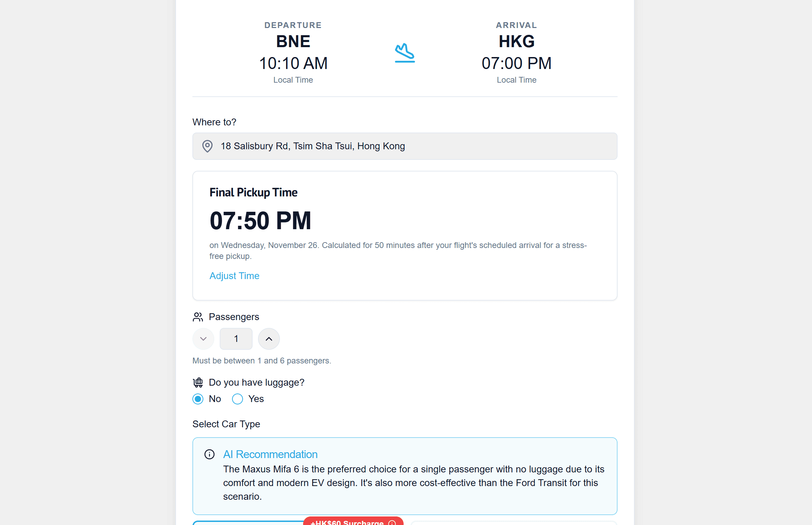Click the BNE departure airport code

click(293, 42)
